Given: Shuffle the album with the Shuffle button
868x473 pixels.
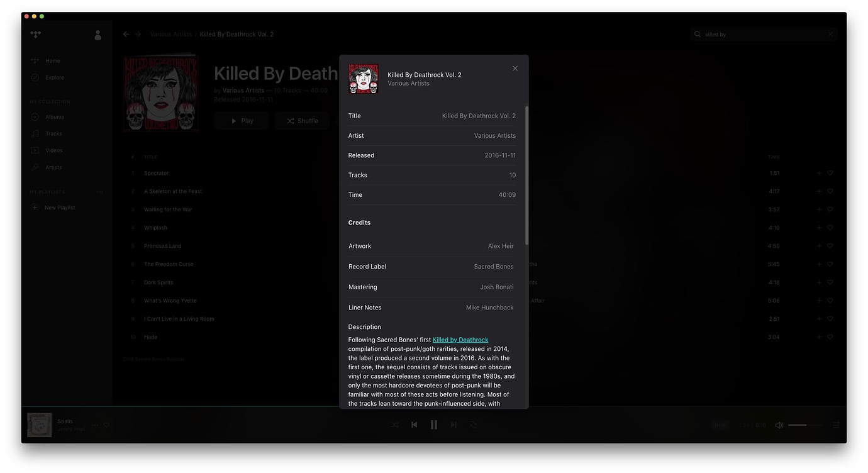Looking at the screenshot, I should tap(302, 121).
